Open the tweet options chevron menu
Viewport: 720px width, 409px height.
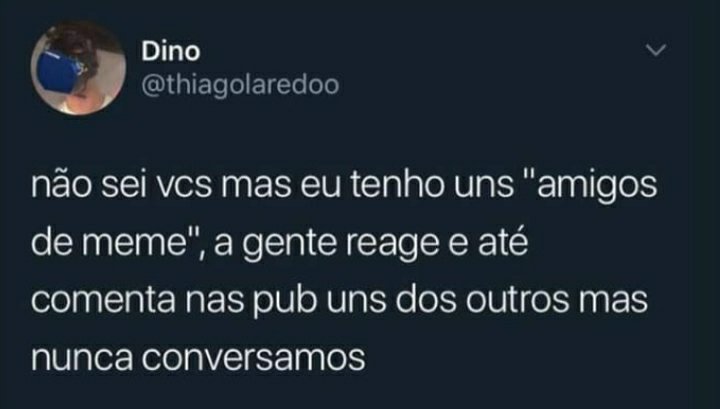pos(656,50)
